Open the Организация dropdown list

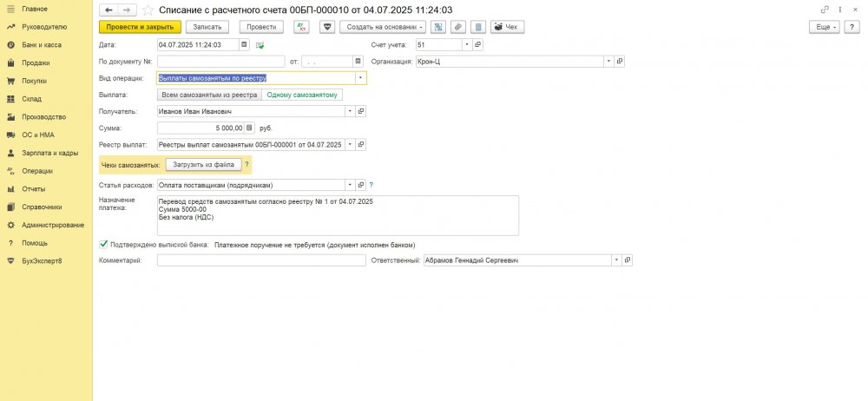click(x=608, y=62)
